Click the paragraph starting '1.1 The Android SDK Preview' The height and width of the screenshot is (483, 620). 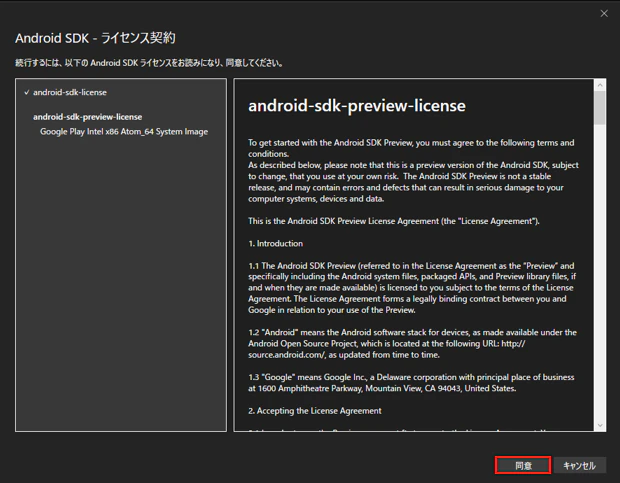click(412, 288)
